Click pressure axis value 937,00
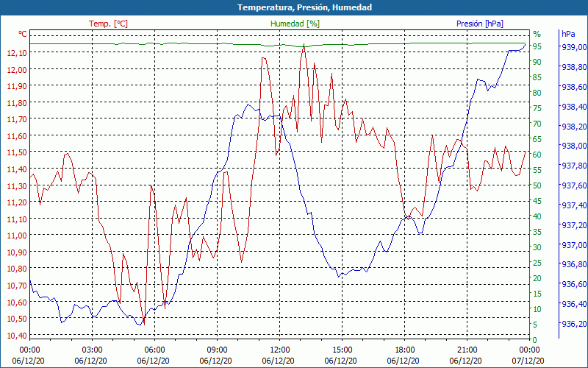 tap(573, 245)
